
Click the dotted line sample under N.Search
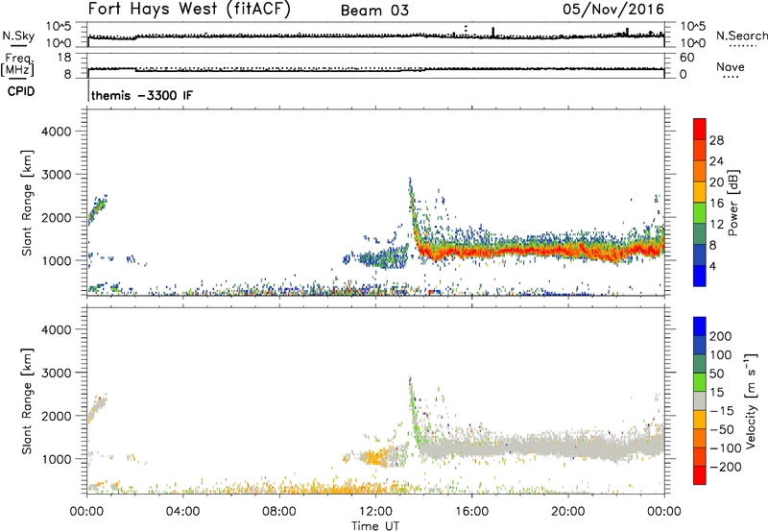click(742, 46)
